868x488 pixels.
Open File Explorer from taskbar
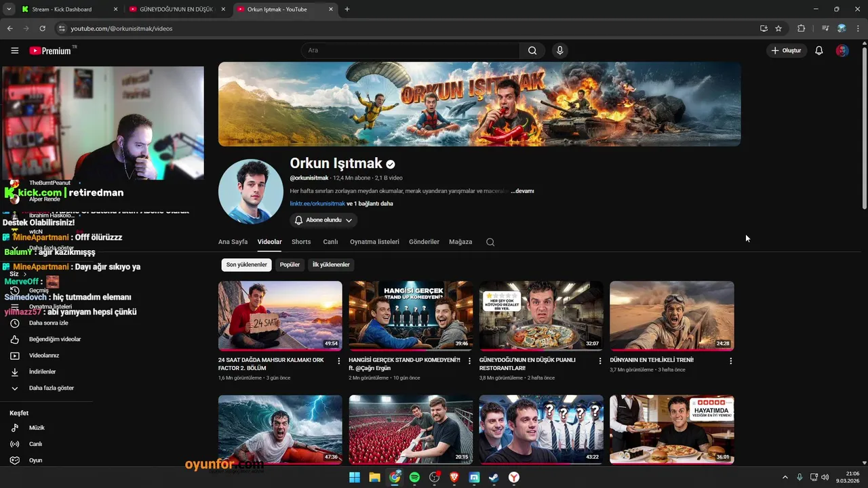(x=374, y=478)
